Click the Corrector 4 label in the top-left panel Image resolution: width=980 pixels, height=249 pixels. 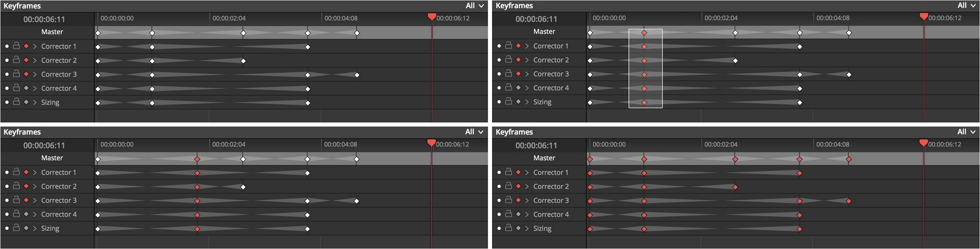59,88
